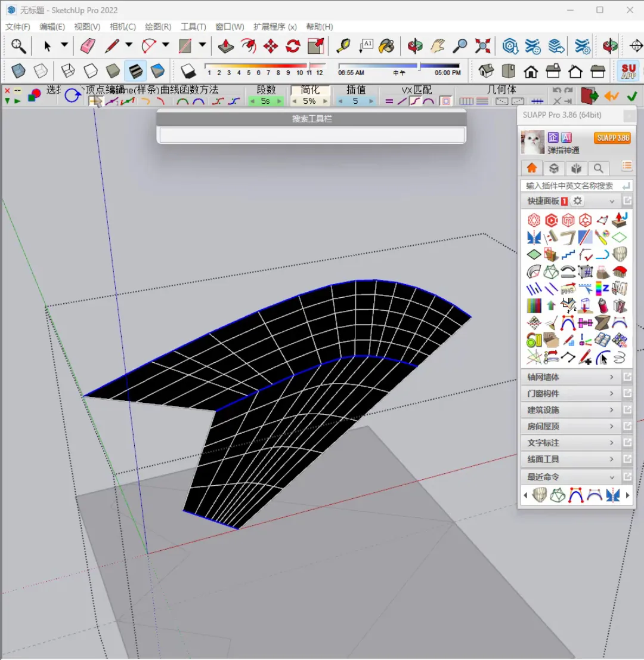Open the Select tool dropdown arrow
Image resolution: width=644 pixels, height=660 pixels.
(64, 45)
